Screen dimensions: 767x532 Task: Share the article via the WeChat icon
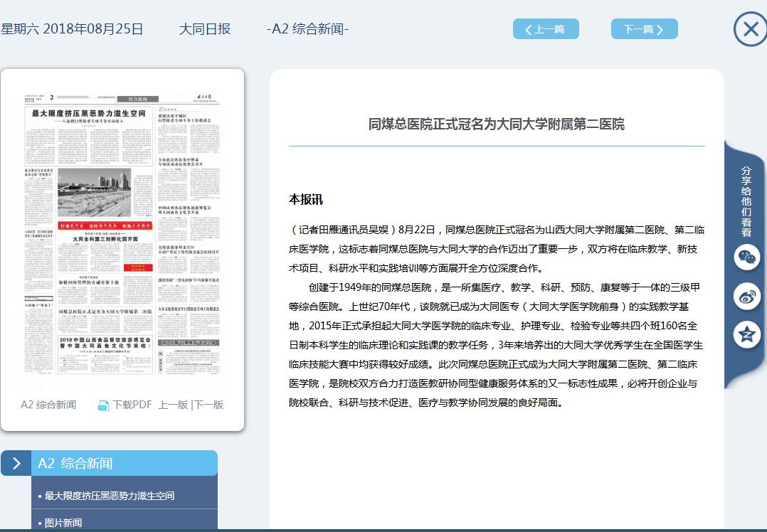click(x=746, y=257)
